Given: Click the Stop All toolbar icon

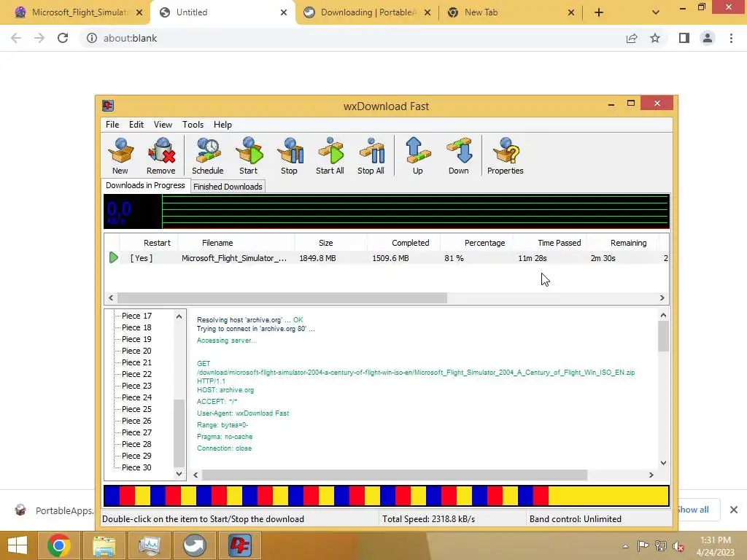Looking at the screenshot, I should [371, 156].
